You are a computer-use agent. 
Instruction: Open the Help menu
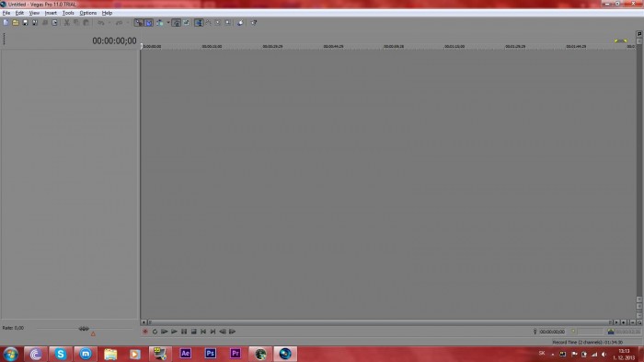point(107,13)
